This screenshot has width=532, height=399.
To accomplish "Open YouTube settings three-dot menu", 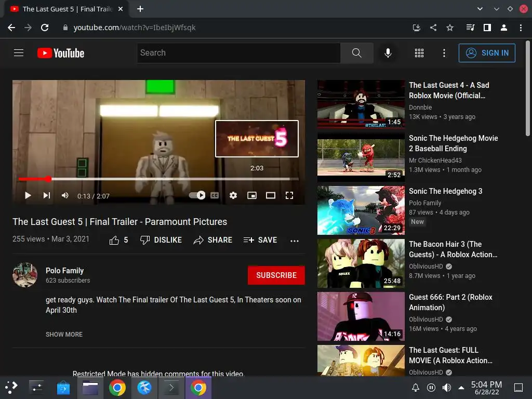I will click(444, 53).
